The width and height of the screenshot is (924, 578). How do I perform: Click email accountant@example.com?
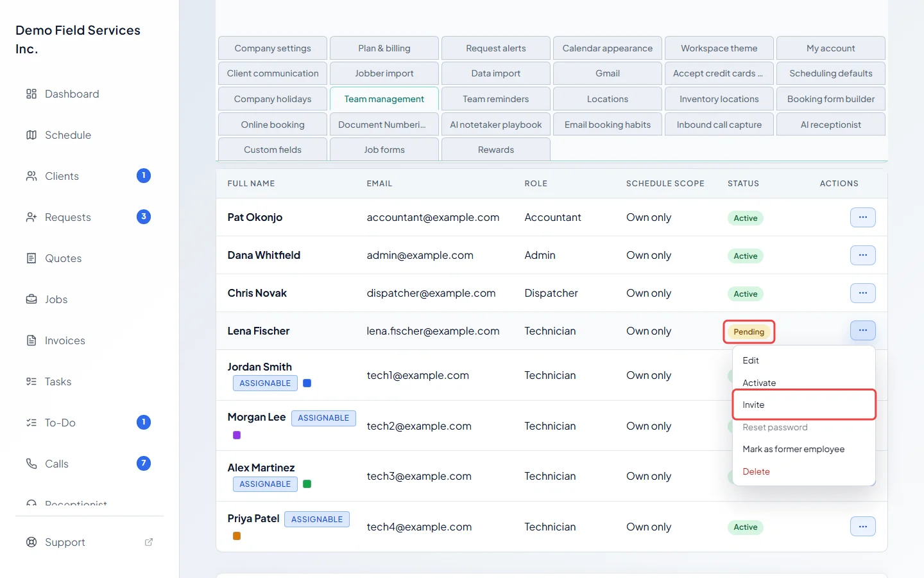tap(433, 217)
